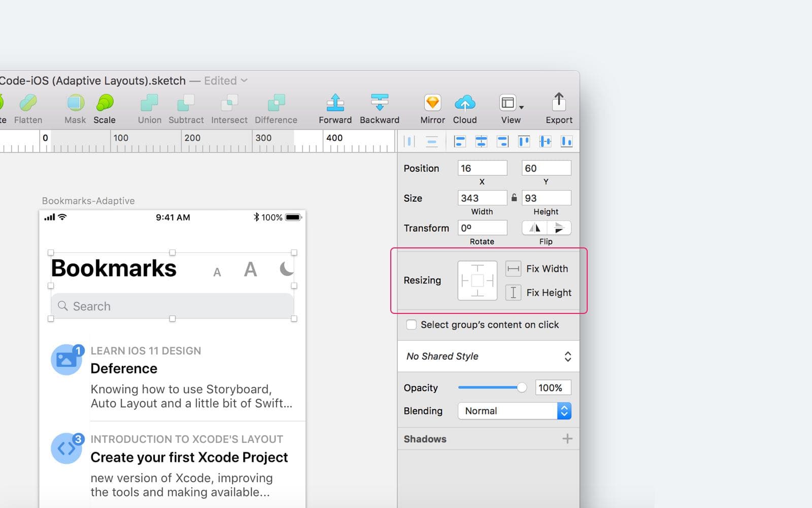Viewport: 812px width, 508px height.
Task: Click the Position Y field
Action: tap(546, 168)
